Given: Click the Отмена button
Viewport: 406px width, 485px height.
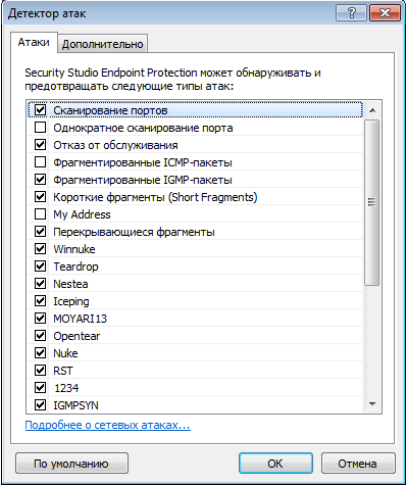Looking at the screenshot, I should click(x=358, y=463).
